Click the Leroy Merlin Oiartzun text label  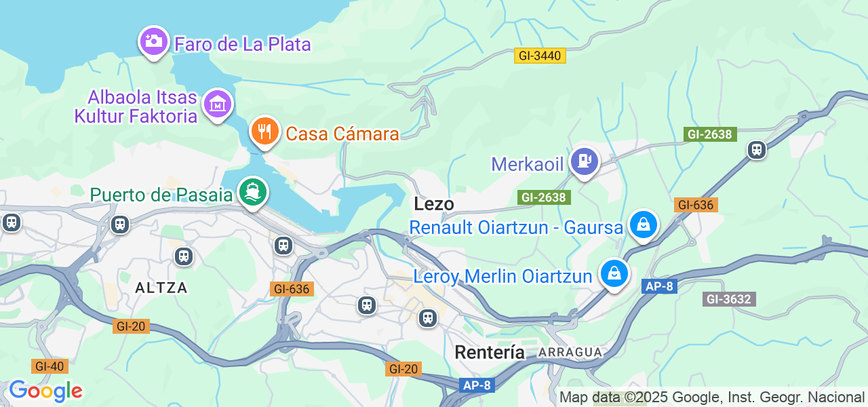(x=503, y=277)
